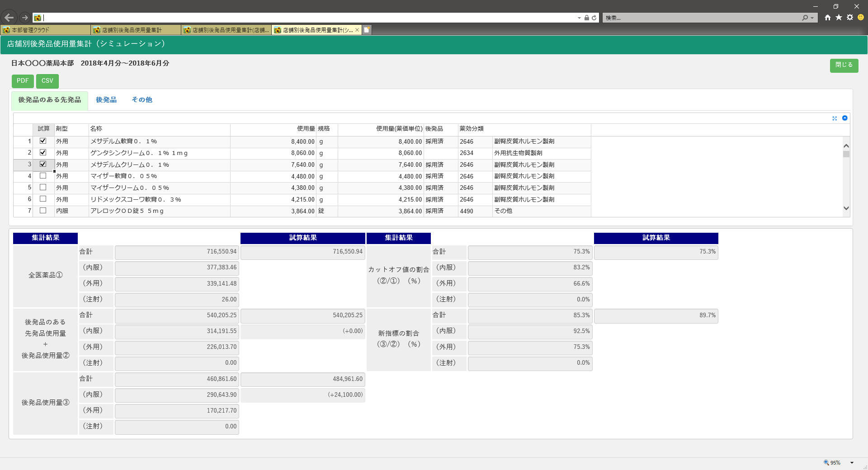Click the 薬効分類 column header
The width and height of the screenshot is (868, 470).
tap(524, 129)
